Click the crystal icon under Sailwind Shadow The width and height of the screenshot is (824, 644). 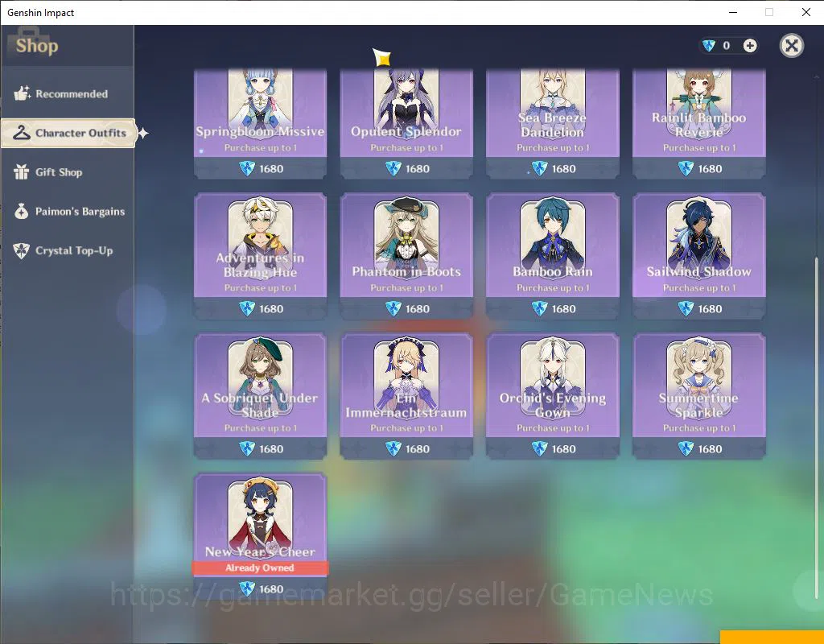pyautogui.click(x=686, y=308)
